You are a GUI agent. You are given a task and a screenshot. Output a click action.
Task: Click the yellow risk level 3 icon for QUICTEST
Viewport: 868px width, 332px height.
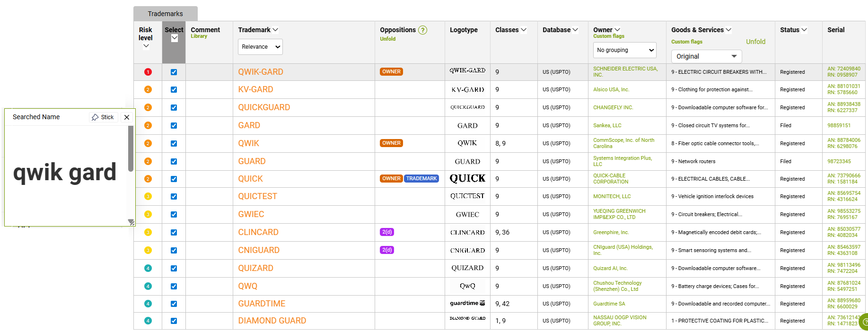(x=148, y=196)
